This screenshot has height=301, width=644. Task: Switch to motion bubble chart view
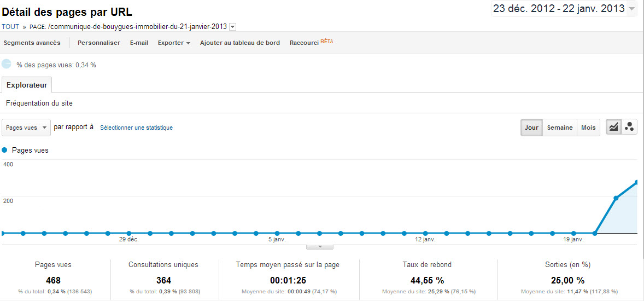pos(629,128)
